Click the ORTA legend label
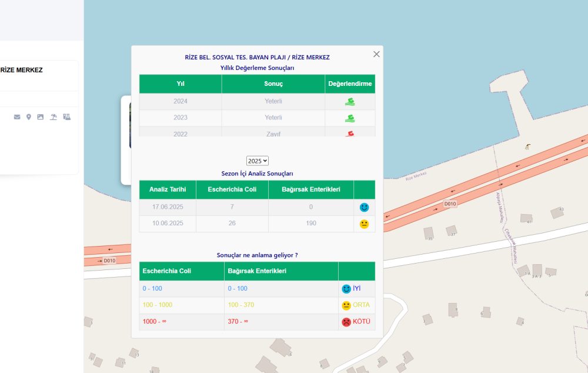The height and width of the screenshot is (373, 588). (361, 305)
